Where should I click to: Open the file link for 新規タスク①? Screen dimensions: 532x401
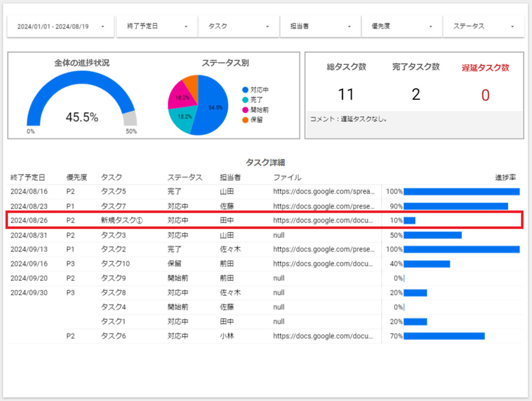(324, 220)
